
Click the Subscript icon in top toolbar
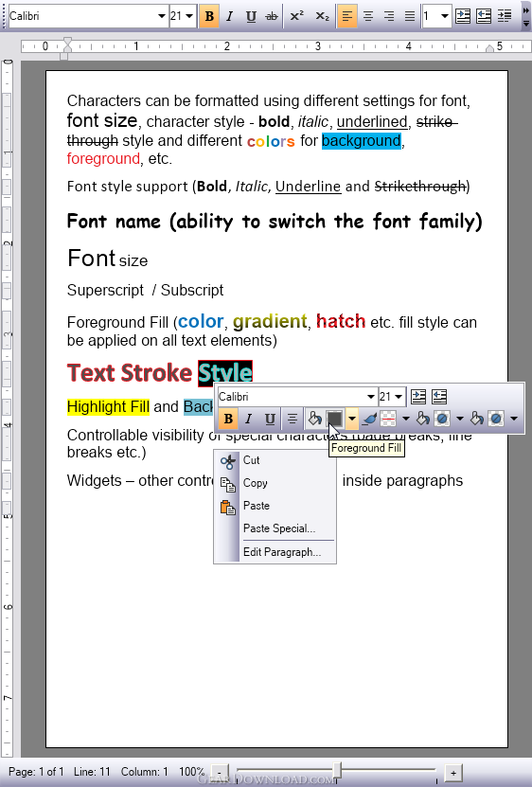[322, 16]
